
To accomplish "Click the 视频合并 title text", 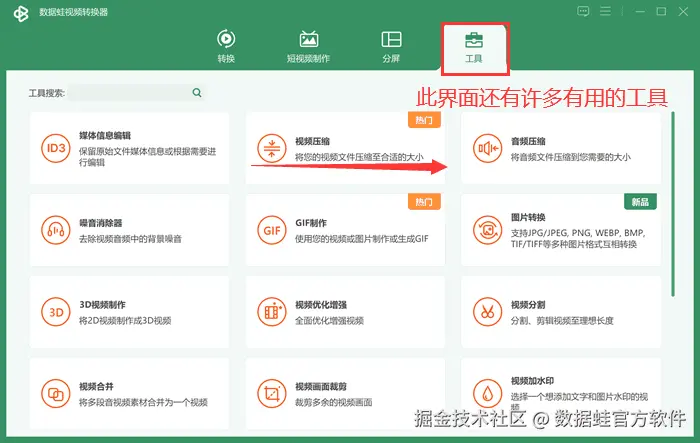I will (96, 387).
